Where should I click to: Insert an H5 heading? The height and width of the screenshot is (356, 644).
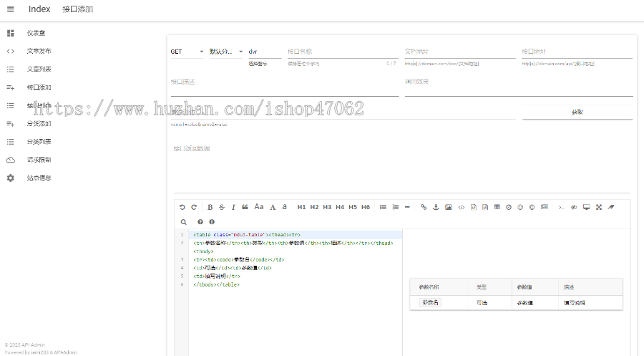pos(353,207)
